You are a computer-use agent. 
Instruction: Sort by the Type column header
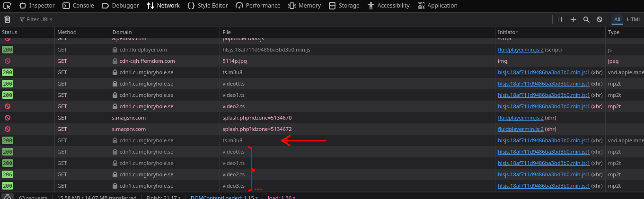pos(625,32)
